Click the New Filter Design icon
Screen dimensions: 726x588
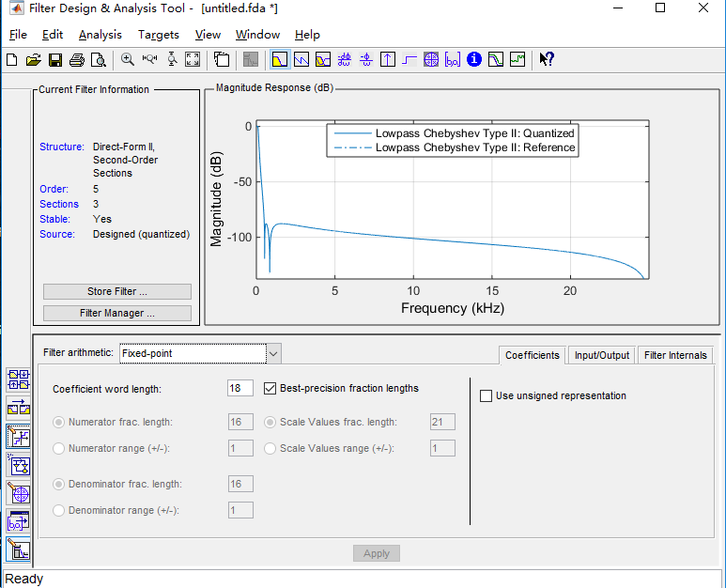point(12,60)
